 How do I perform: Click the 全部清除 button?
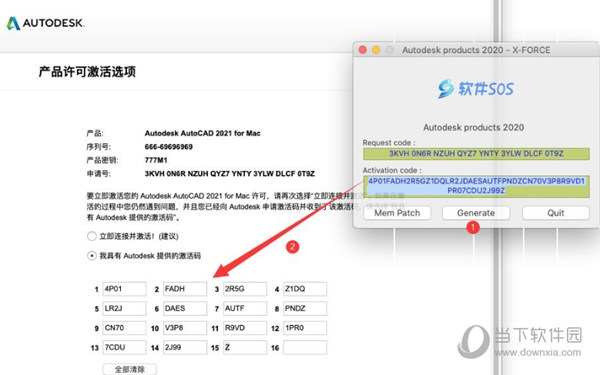pos(130,369)
